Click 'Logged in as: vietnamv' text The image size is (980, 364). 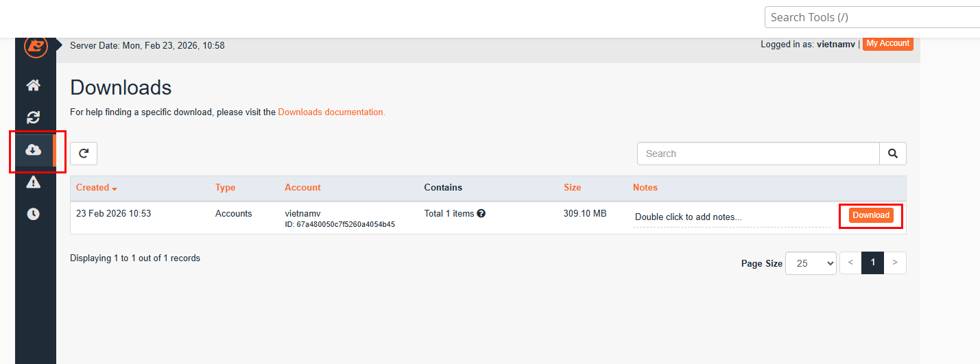808,44
